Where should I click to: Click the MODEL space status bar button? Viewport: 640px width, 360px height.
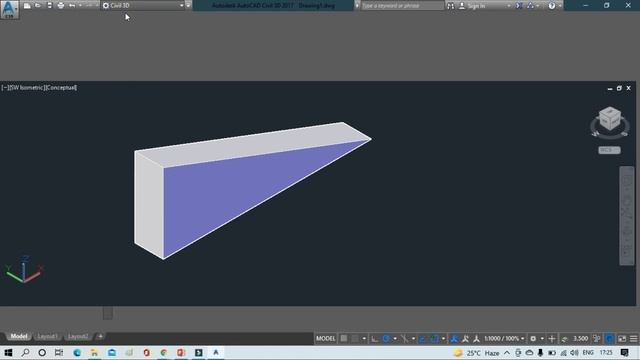pyautogui.click(x=325, y=338)
